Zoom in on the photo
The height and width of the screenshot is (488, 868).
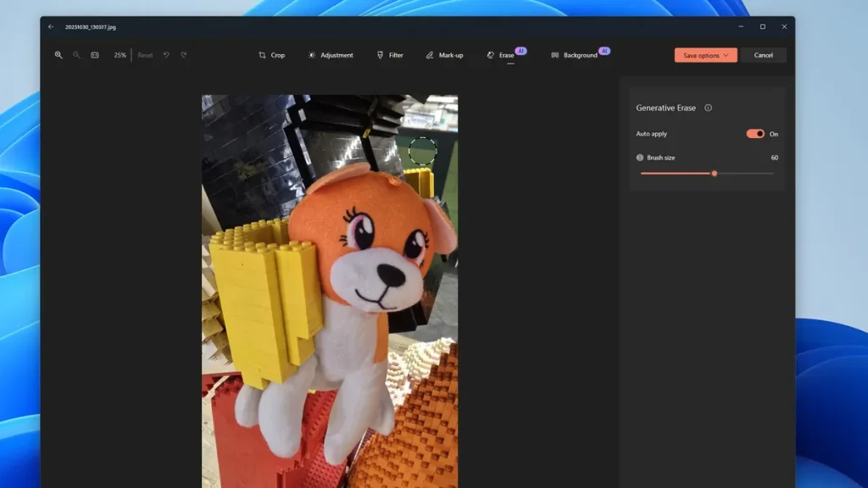pos(58,55)
